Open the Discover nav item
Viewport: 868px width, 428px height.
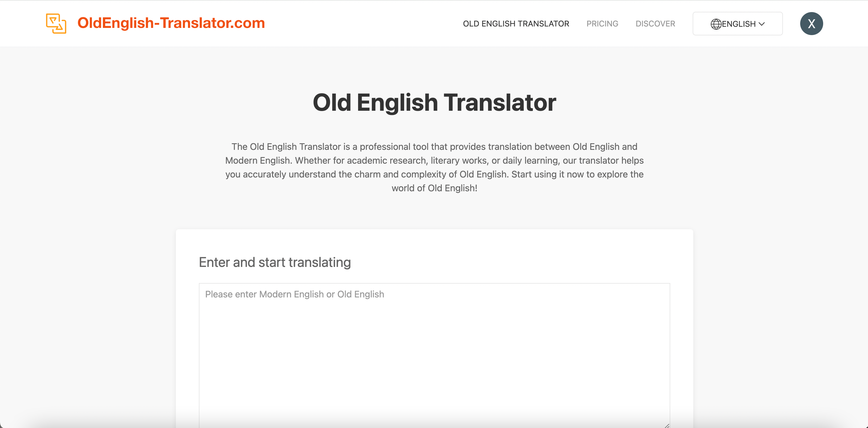point(655,24)
